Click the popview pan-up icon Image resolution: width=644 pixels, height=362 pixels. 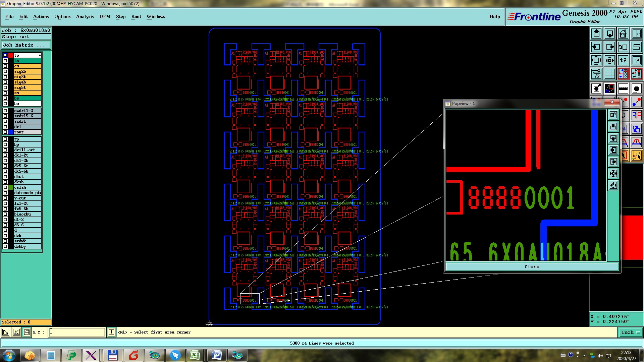613,127
